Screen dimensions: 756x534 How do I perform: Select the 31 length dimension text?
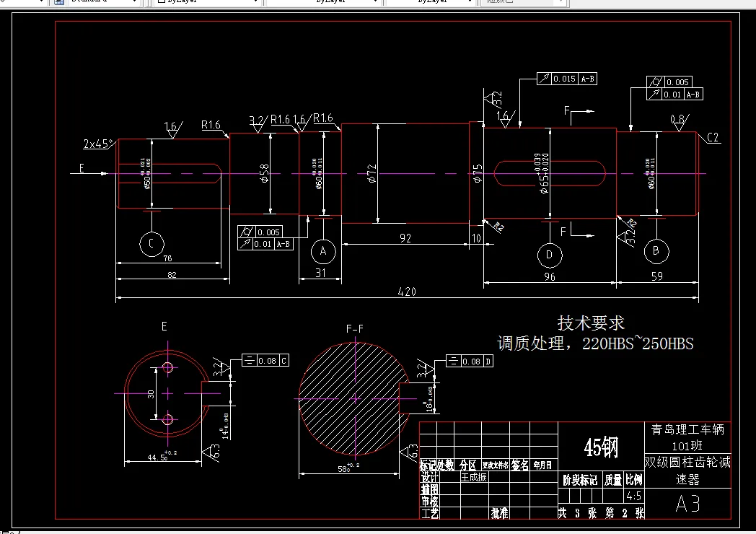click(x=320, y=273)
